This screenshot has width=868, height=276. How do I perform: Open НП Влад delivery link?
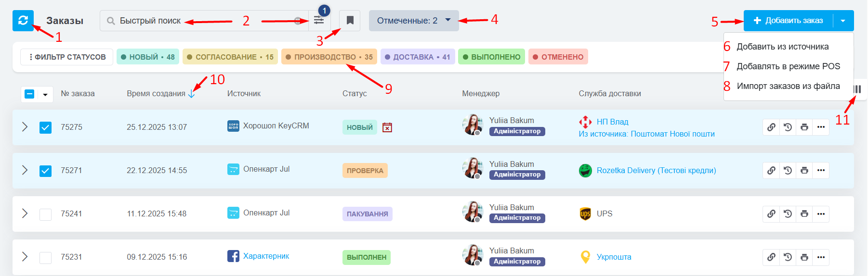612,122
